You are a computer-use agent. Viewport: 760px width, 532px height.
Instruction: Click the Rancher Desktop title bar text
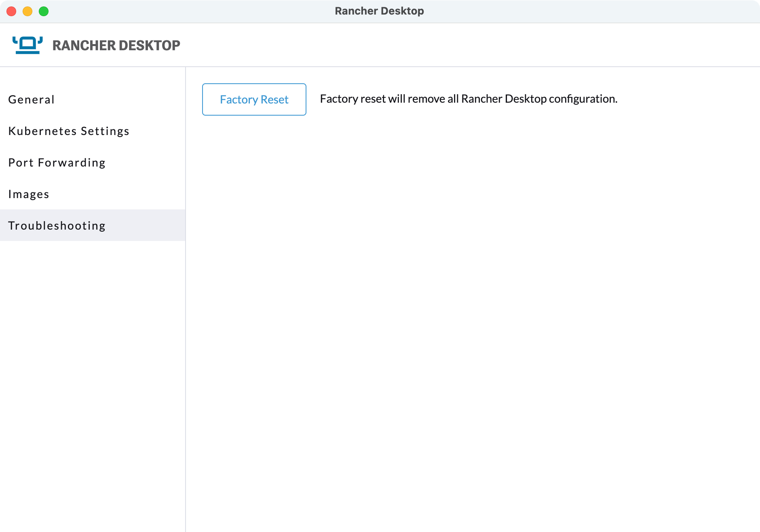click(379, 11)
